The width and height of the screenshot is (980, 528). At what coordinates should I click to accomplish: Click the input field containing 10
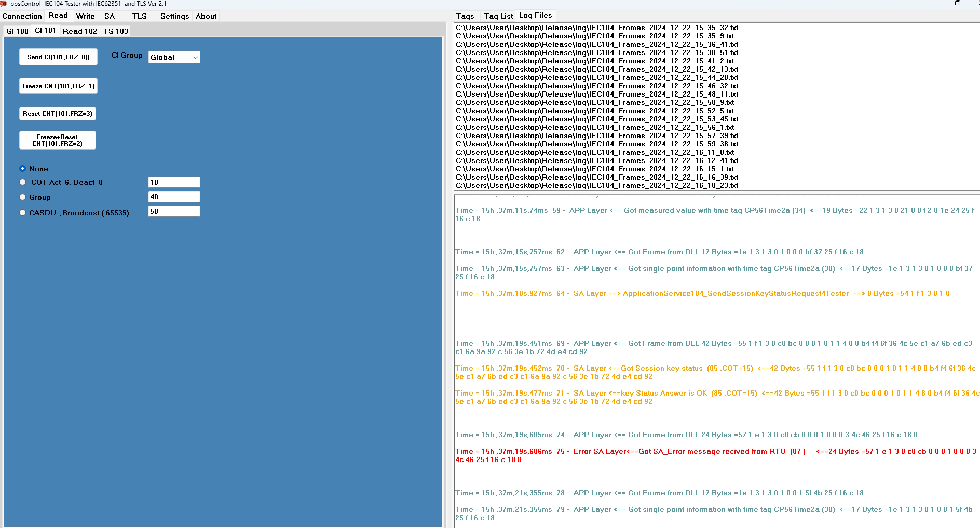coord(174,182)
